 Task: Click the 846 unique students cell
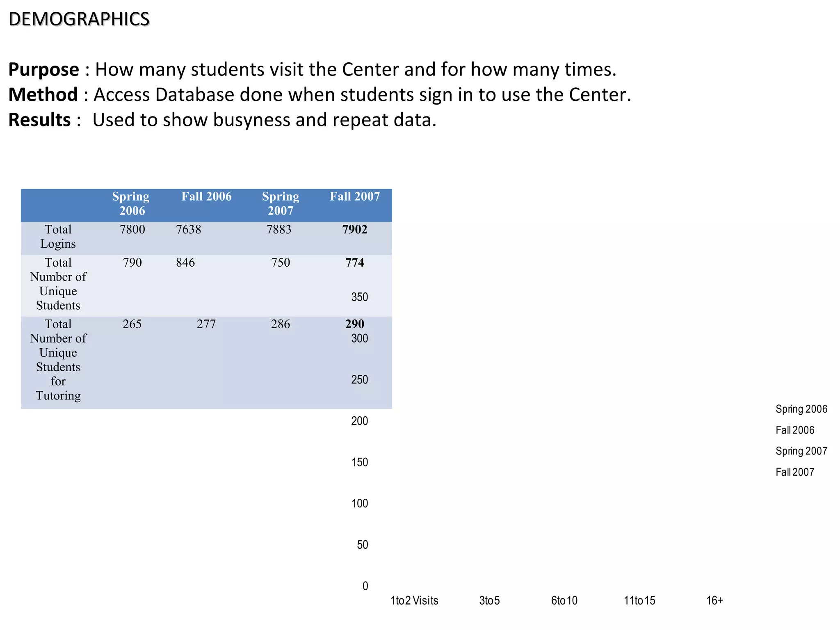point(185,262)
